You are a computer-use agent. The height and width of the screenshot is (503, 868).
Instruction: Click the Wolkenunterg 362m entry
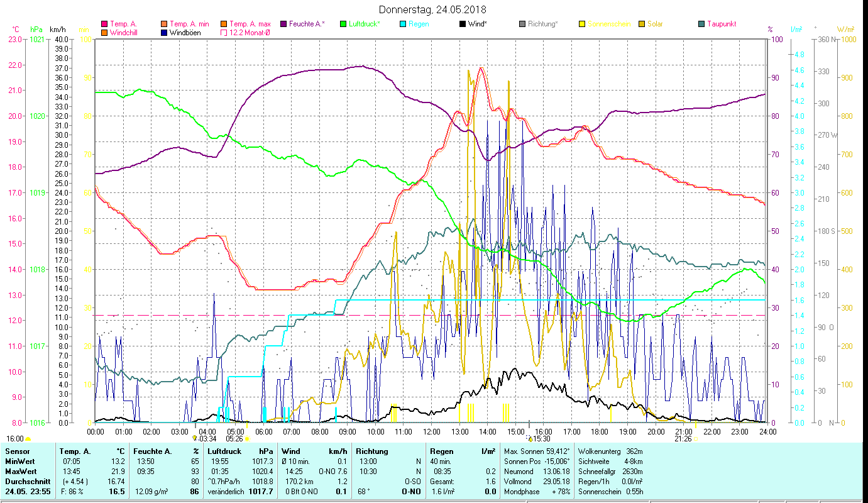[610, 451]
